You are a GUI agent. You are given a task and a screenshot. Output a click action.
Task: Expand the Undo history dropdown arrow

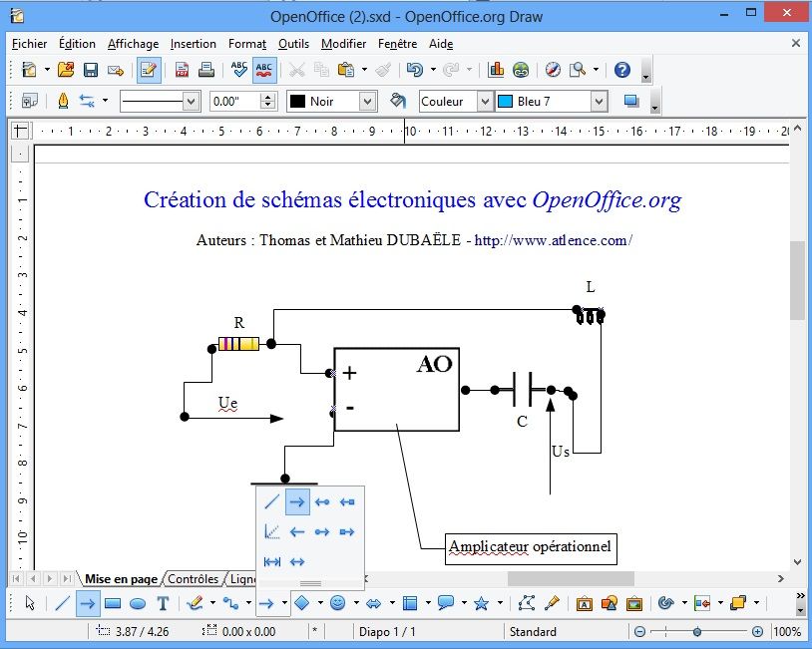433,70
